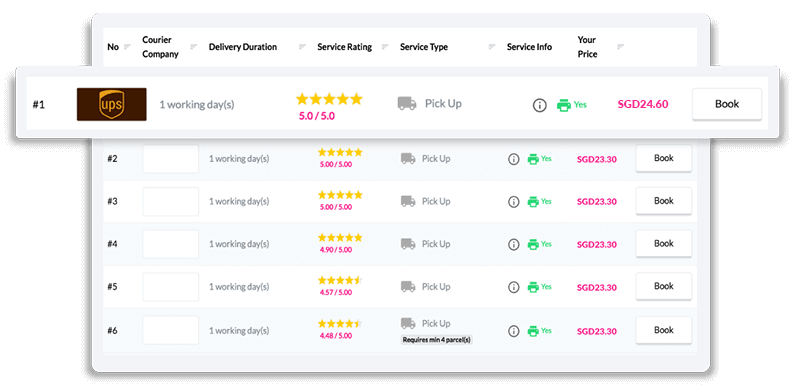
Task: Open the info icon in row #6
Action: [x=513, y=331]
